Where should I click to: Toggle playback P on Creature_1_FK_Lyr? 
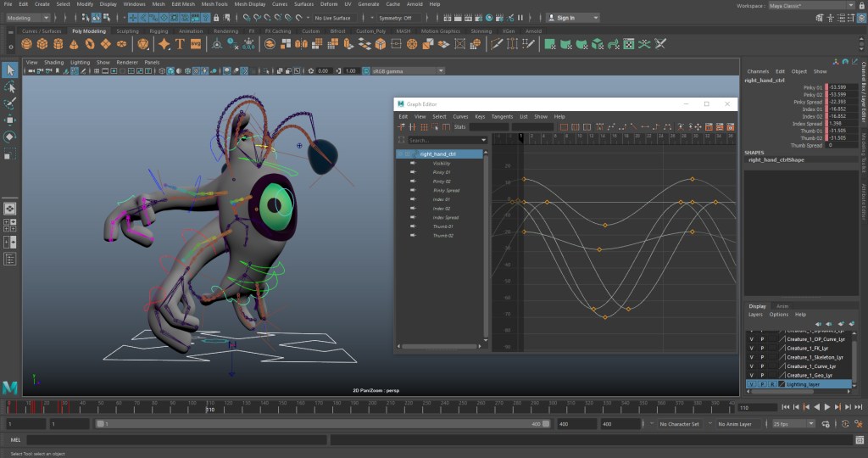click(761, 349)
